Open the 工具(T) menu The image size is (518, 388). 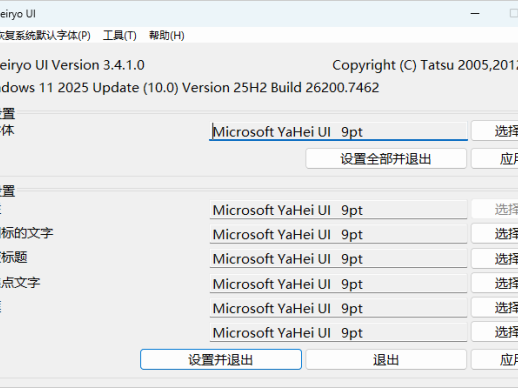tap(120, 35)
